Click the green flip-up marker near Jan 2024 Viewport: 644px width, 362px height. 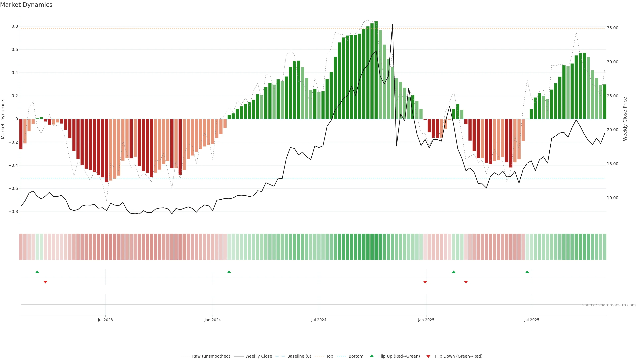tap(229, 272)
